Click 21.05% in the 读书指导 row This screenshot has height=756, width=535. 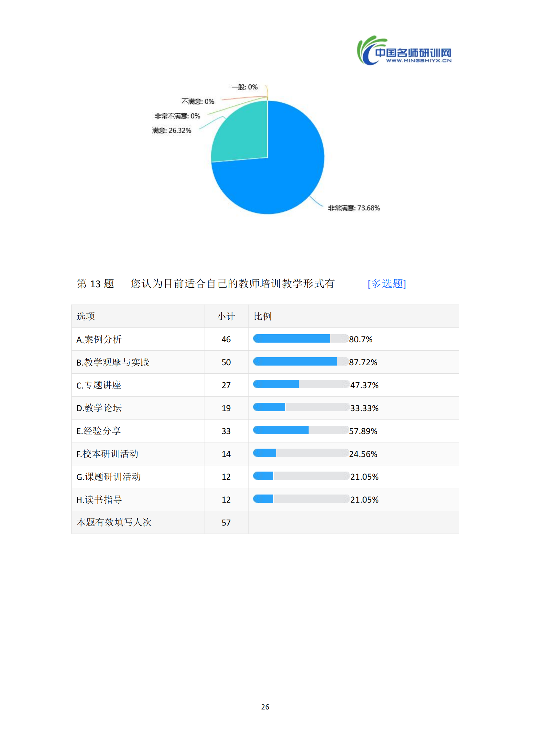click(x=364, y=500)
